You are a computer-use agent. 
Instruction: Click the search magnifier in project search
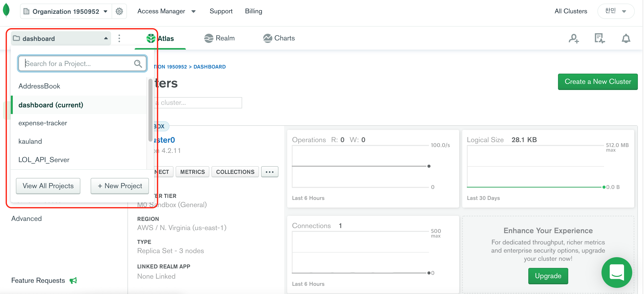[138, 63]
